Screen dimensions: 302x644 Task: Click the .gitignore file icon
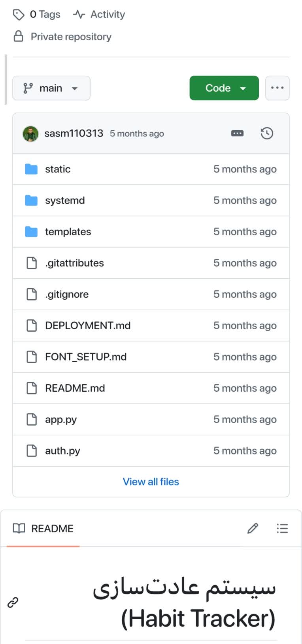click(x=32, y=294)
